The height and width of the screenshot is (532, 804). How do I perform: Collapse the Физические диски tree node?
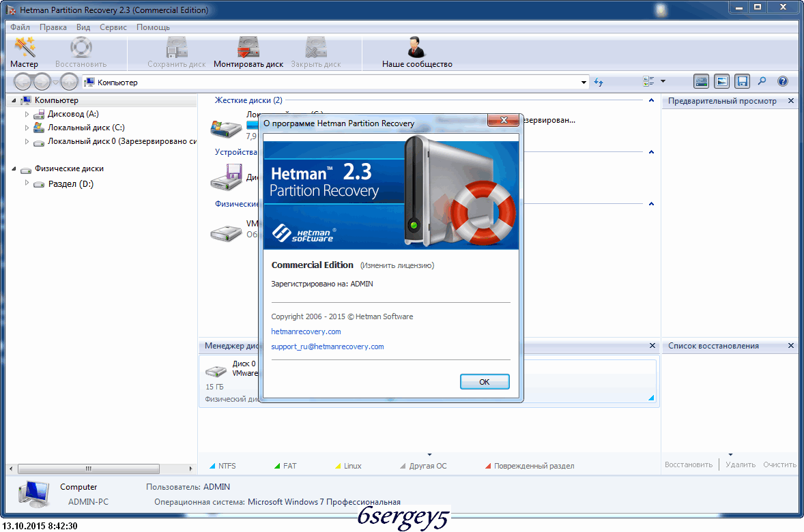coord(14,168)
